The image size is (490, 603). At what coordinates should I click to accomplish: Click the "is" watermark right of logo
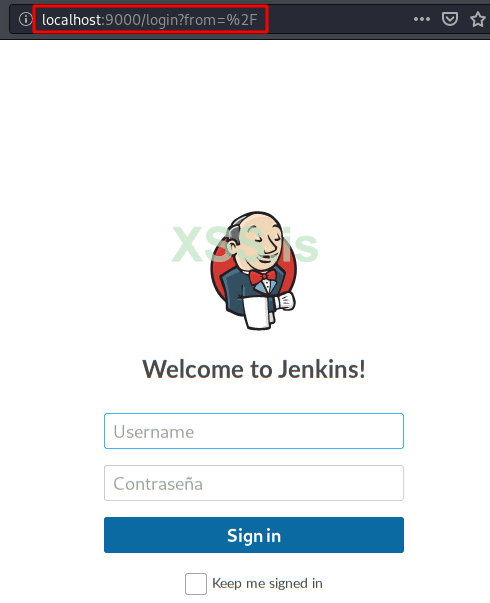pos(300,245)
